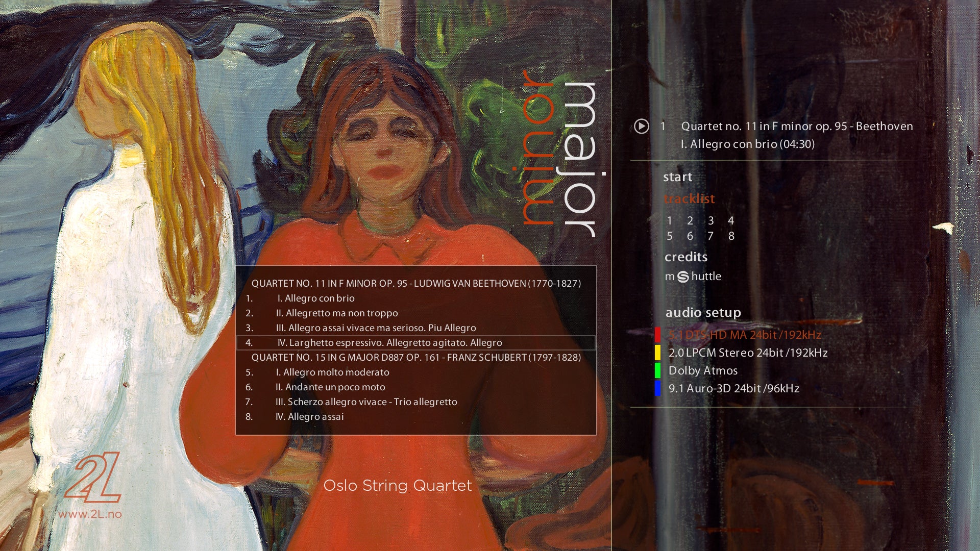This screenshot has height=551, width=980.
Task: Open the www.2L.no link
Action: tap(90, 514)
